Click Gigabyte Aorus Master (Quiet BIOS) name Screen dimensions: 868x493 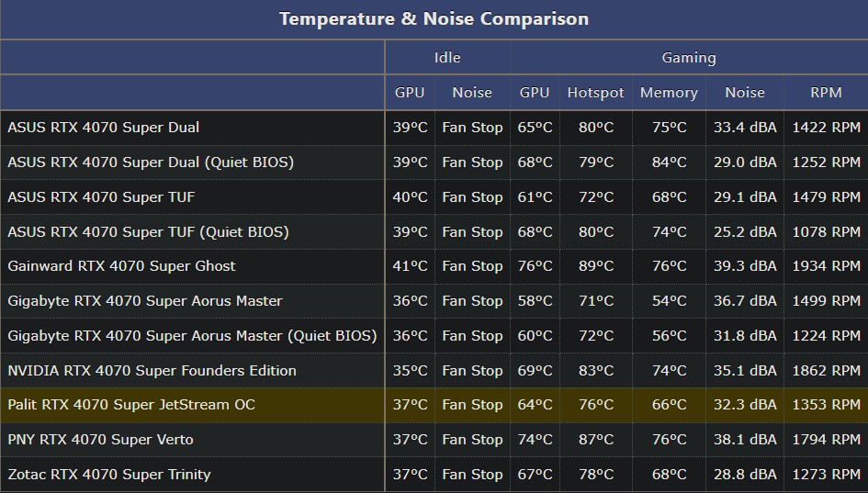(x=192, y=336)
